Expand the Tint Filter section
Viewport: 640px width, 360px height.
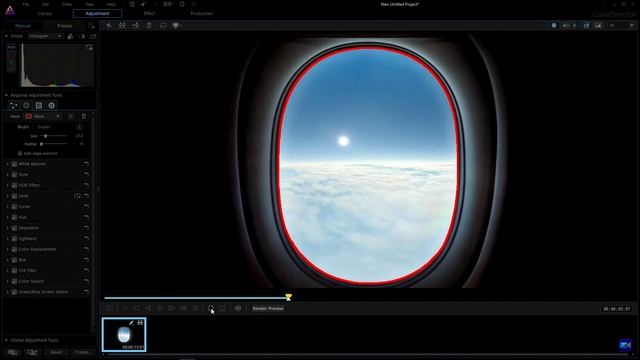[8, 270]
